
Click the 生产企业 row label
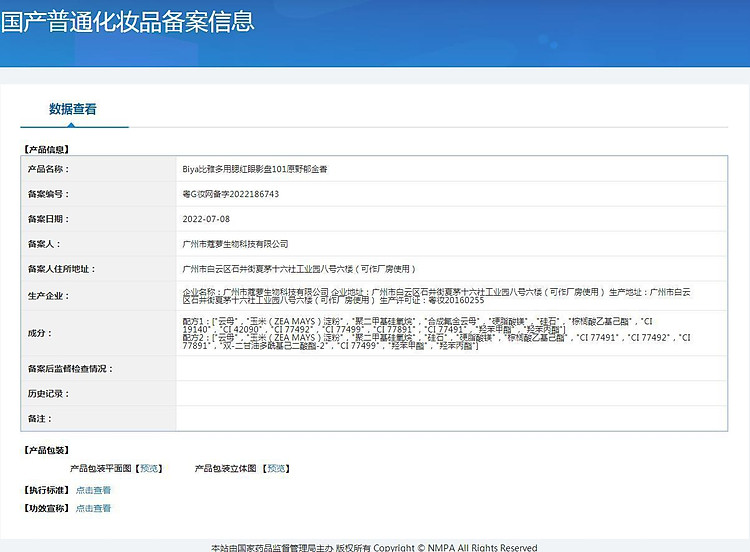click(x=48, y=296)
